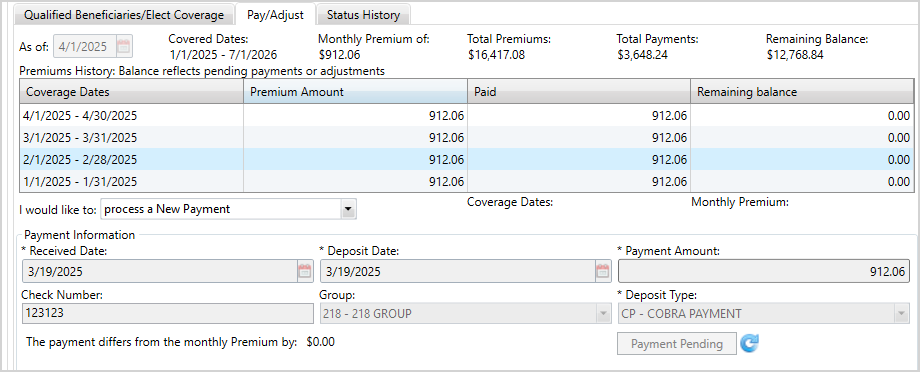Select the Pay/Adjust tab

pos(275,14)
